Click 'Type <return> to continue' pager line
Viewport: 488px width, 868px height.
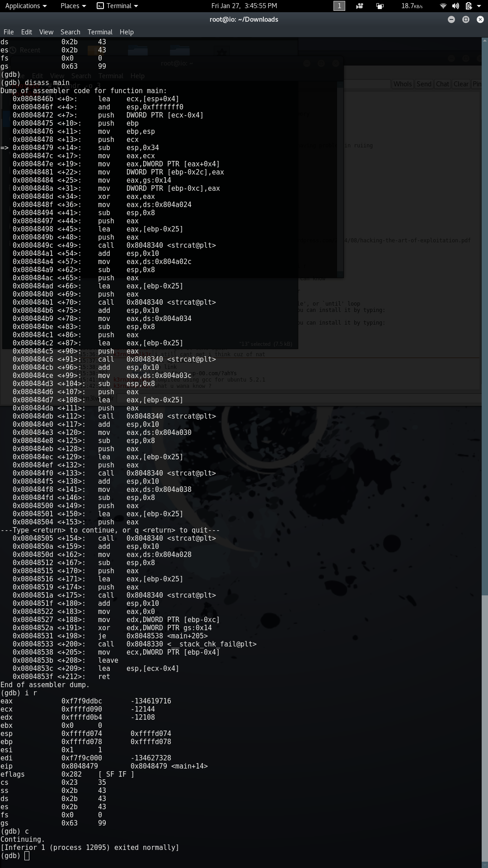[x=110, y=530]
